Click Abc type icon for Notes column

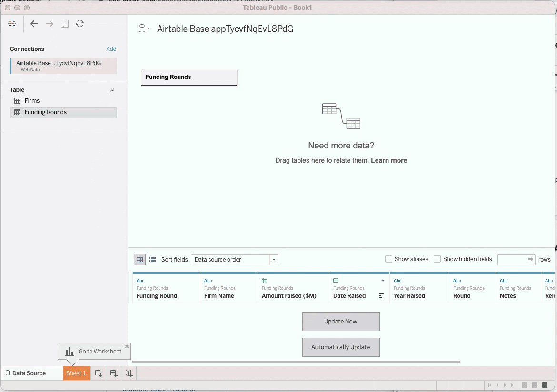coord(504,281)
